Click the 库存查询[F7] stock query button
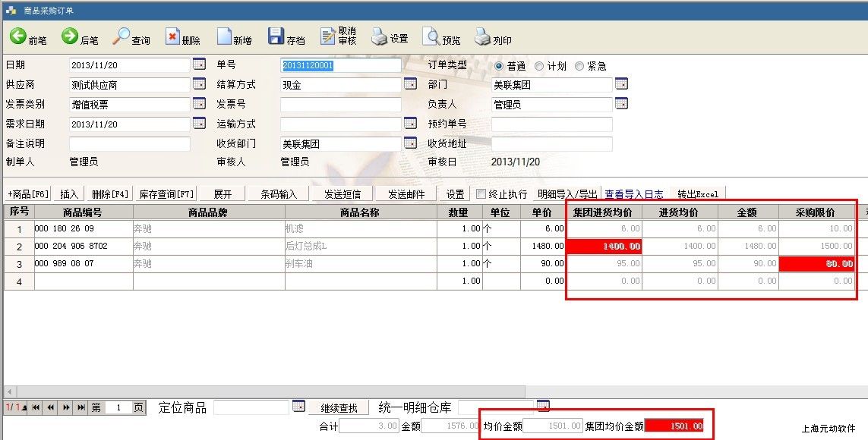This screenshot has width=868, height=440. tap(166, 194)
